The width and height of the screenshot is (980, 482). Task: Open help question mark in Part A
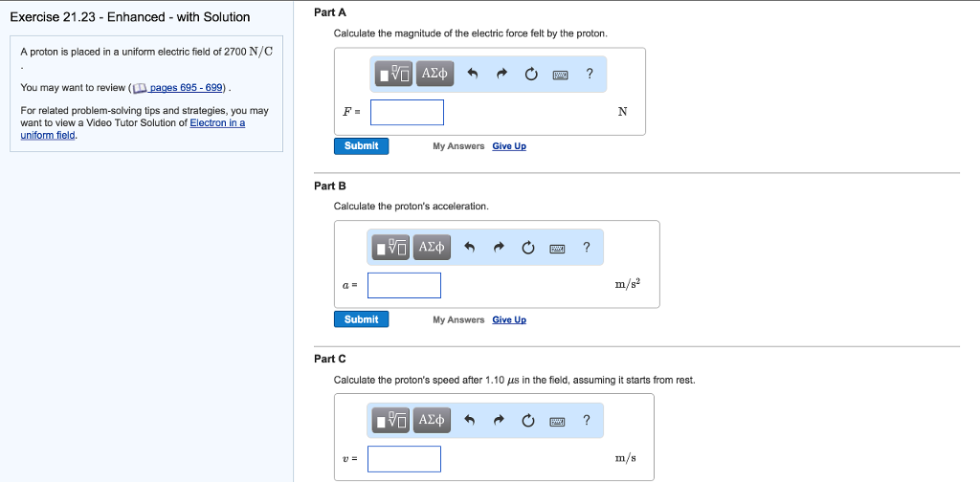(x=589, y=74)
